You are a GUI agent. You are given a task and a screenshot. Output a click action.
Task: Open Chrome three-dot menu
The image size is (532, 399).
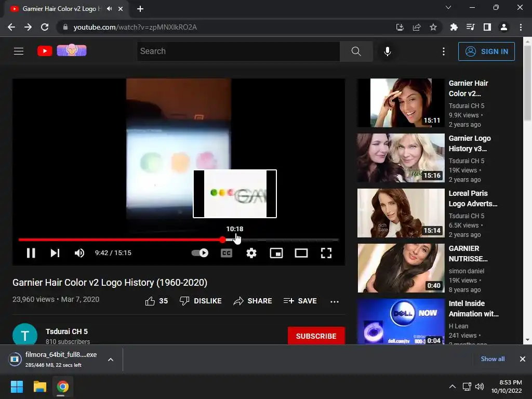[521, 27]
